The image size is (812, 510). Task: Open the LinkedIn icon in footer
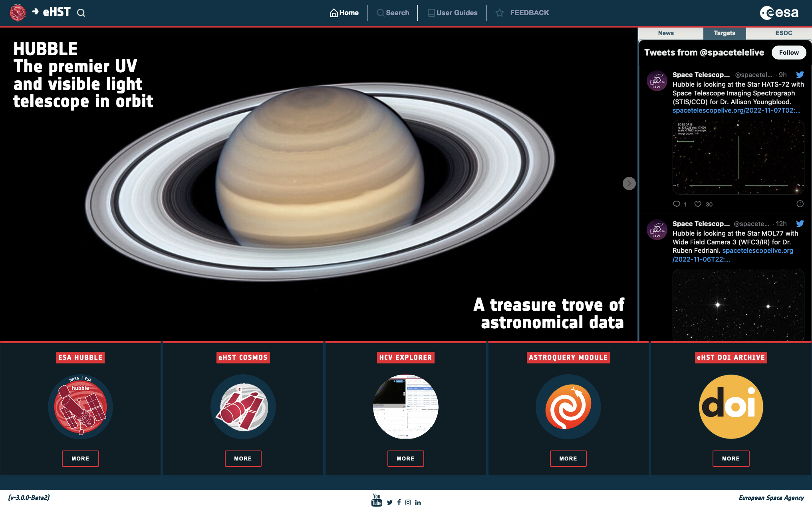coord(418,502)
